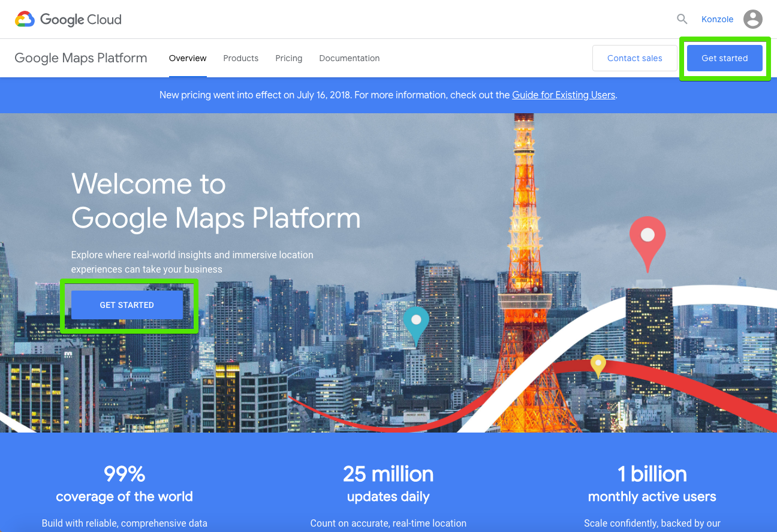The width and height of the screenshot is (777, 532).
Task: Click the Contact sales button
Action: 634,58
